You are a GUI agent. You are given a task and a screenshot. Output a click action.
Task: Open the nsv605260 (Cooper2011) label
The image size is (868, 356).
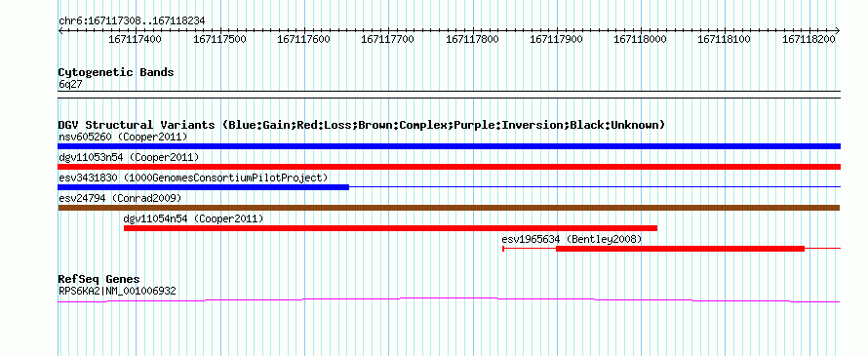pyautogui.click(x=123, y=137)
